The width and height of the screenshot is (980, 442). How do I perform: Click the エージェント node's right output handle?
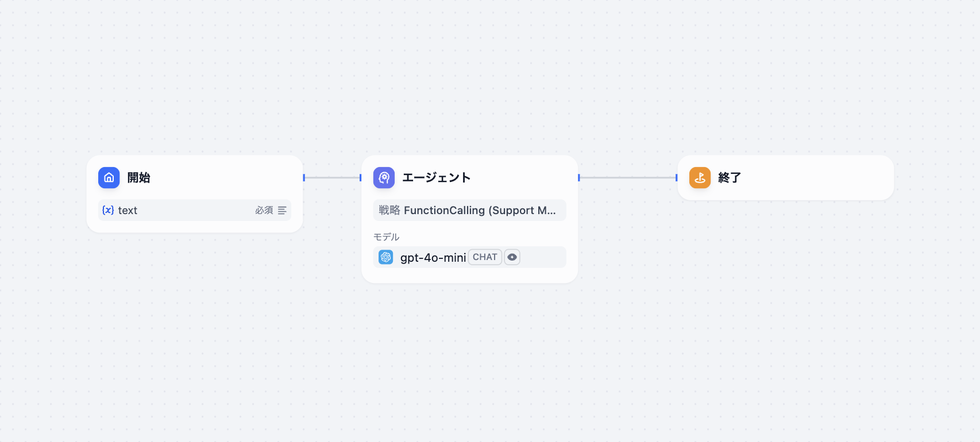pos(579,177)
